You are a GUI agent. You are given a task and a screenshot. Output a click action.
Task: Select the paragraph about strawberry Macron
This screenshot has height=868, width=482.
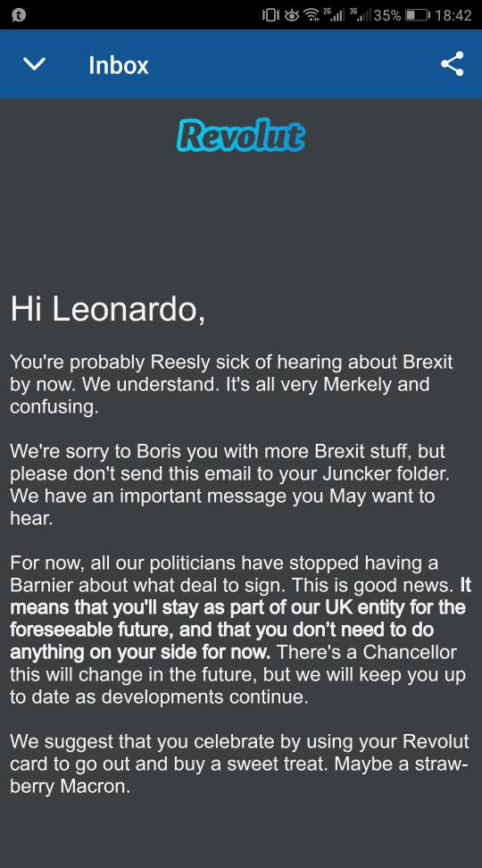click(239, 764)
